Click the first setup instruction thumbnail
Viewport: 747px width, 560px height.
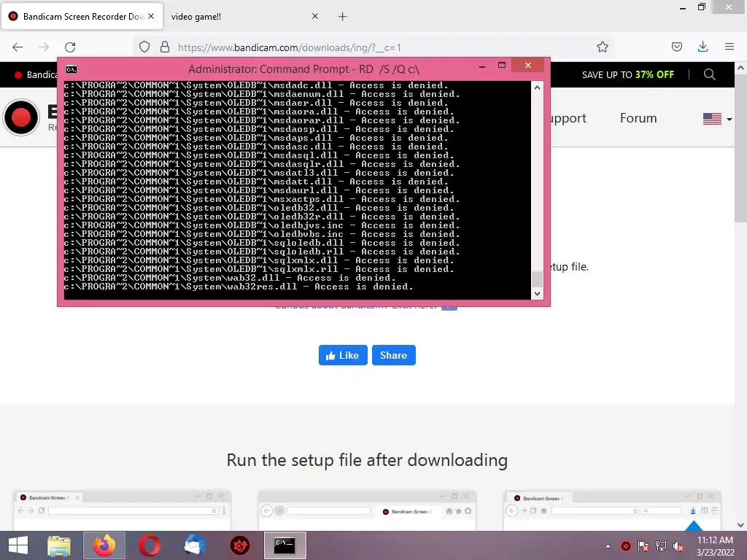122,510
